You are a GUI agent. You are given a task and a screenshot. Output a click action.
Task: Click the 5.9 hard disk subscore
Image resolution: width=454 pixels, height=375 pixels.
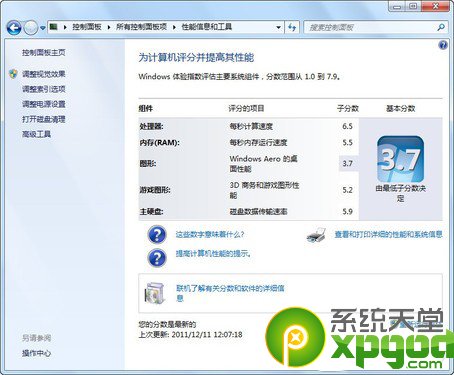point(347,211)
